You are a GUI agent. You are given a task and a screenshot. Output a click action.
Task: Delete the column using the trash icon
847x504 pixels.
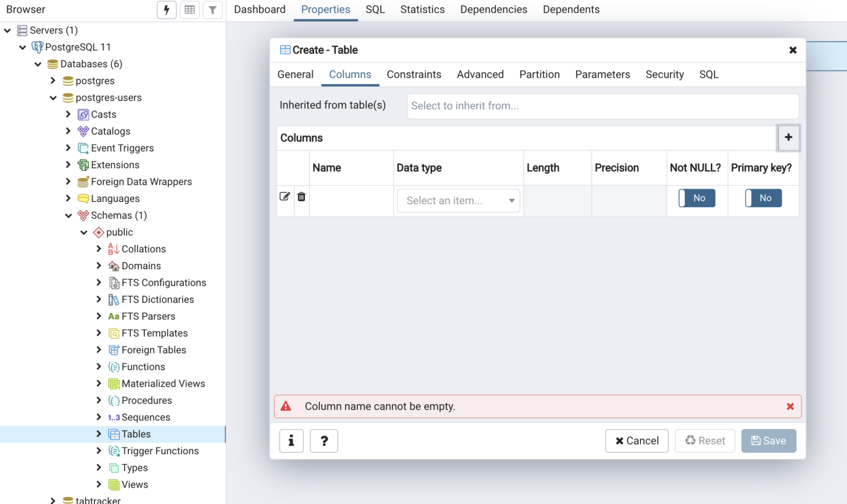tap(301, 196)
